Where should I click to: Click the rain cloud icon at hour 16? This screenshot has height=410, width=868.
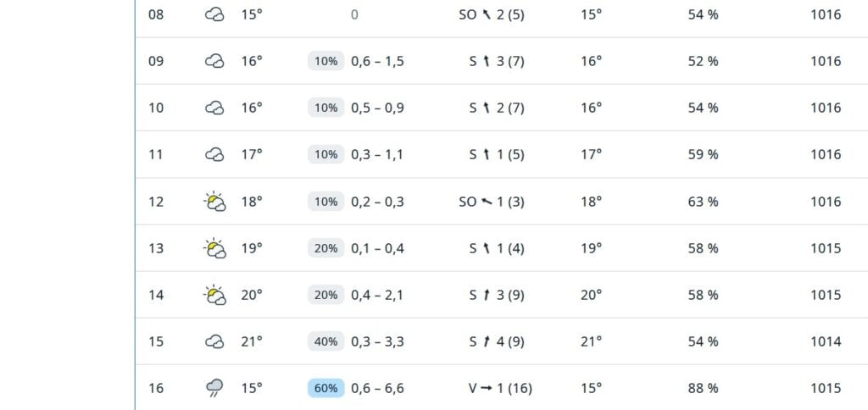pos(214,388)
